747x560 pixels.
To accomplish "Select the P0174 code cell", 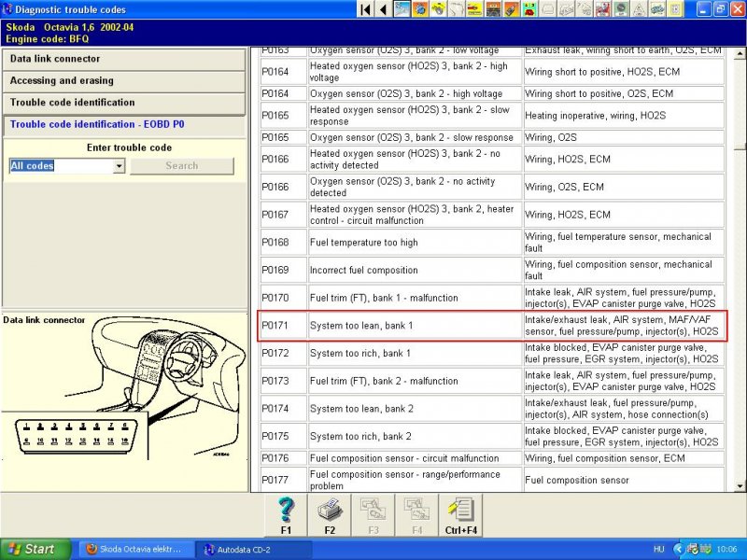I will click(x=283, y=409).
